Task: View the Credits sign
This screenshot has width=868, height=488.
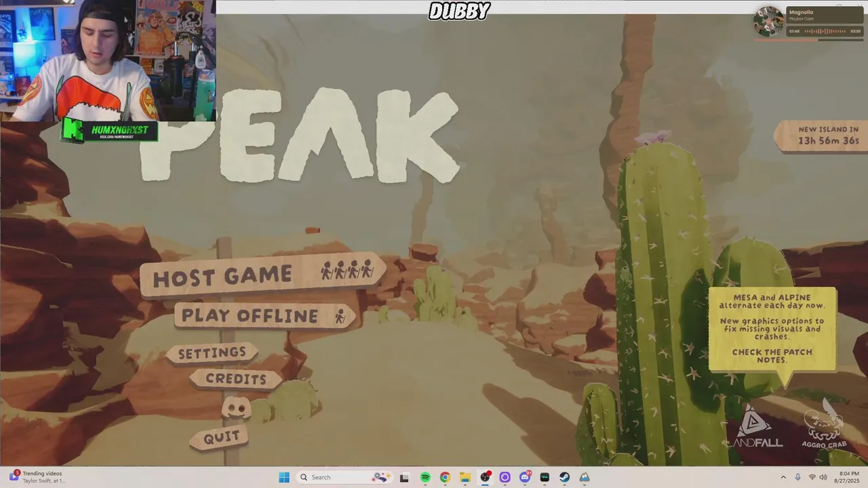Action: pos(235,379)
